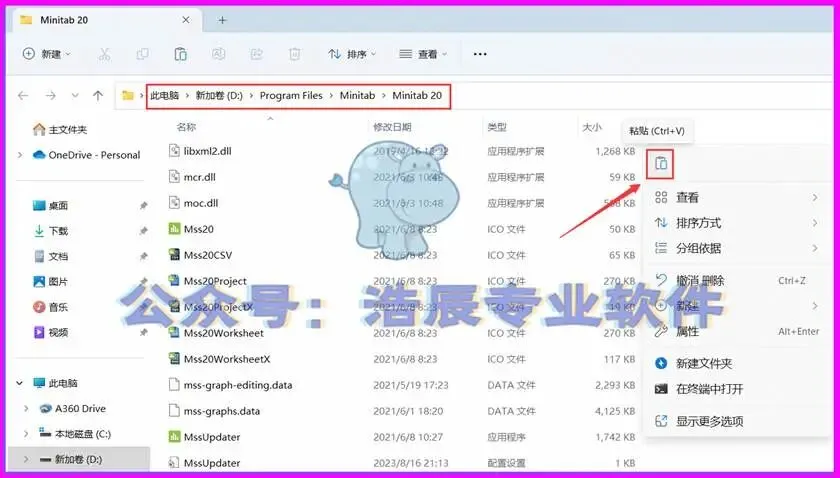Open the 排序 sort dropdown
The width and height of the screenshot is (840, 478).
point(352,54)
